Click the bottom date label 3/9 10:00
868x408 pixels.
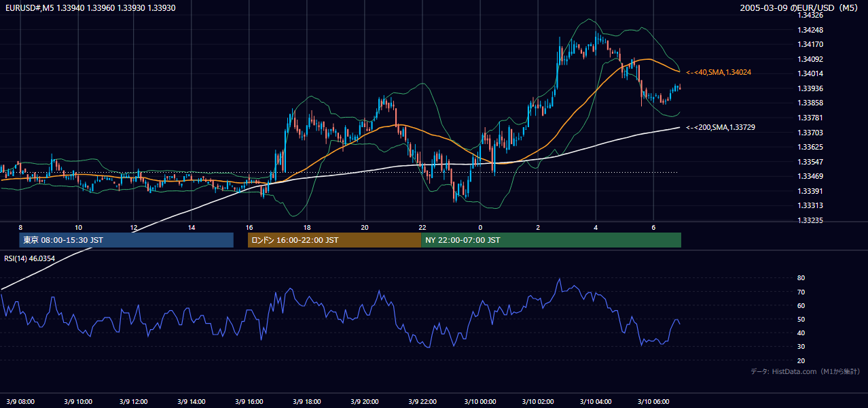click(77, 402)
